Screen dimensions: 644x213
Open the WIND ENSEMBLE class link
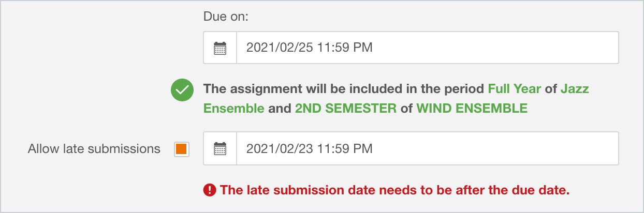tap(472, 109)
